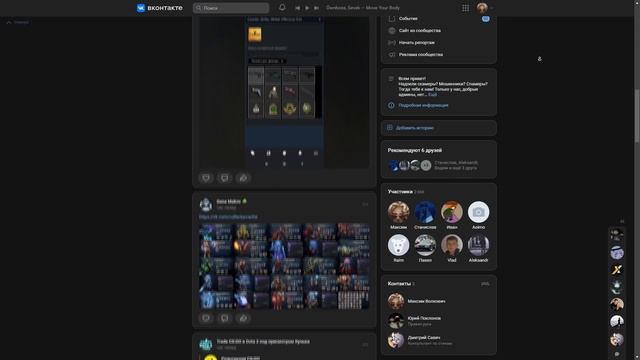Screen dimensions: 640x360
Task: Open Подробная информация link
Action: (x=423, y=105)
